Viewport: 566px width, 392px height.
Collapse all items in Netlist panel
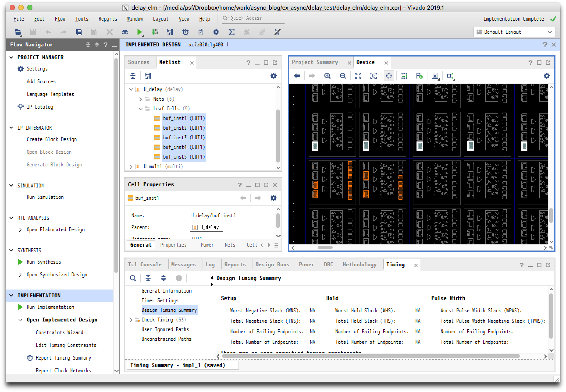pyautogui.click(x=133, y=76)
